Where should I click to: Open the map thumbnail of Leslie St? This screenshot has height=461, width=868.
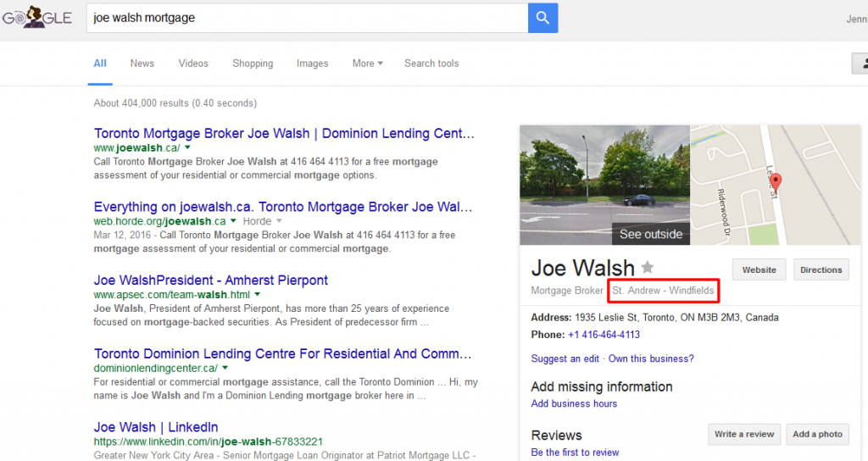point(775,185)
